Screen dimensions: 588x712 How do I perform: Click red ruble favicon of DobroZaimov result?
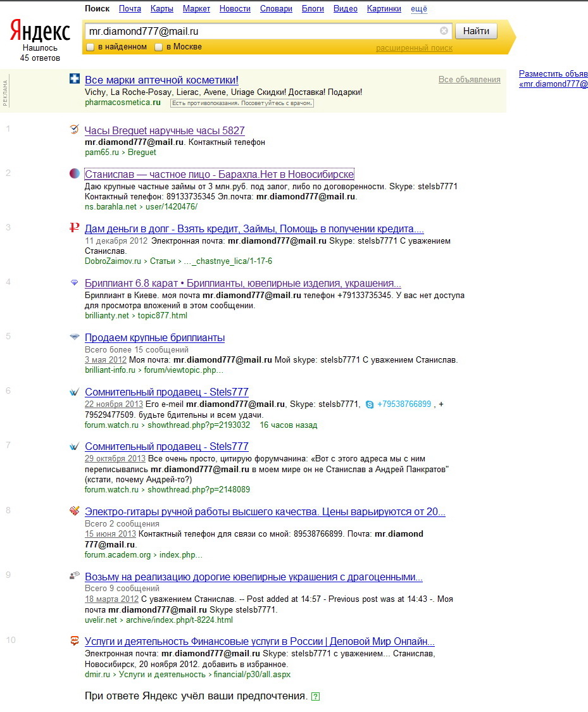[x=75, y=228]
